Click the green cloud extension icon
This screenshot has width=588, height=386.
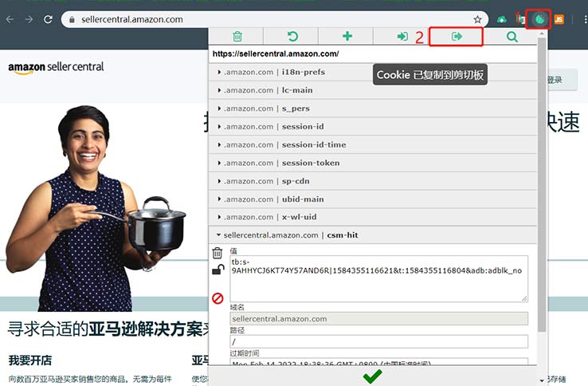[x=501, y=19]
